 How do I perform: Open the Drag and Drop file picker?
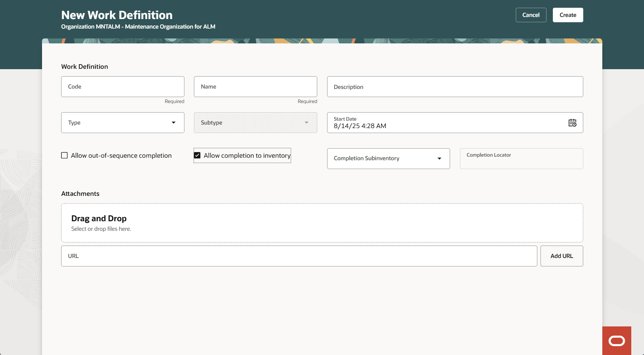click(321, 223)
